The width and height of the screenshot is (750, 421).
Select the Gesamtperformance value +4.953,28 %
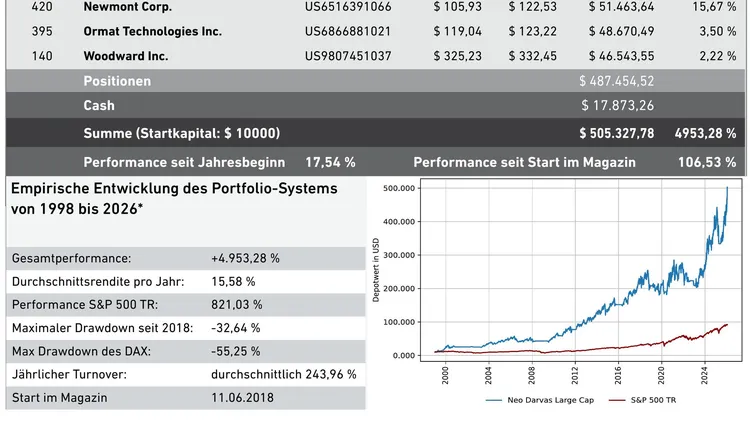[245, 258]
